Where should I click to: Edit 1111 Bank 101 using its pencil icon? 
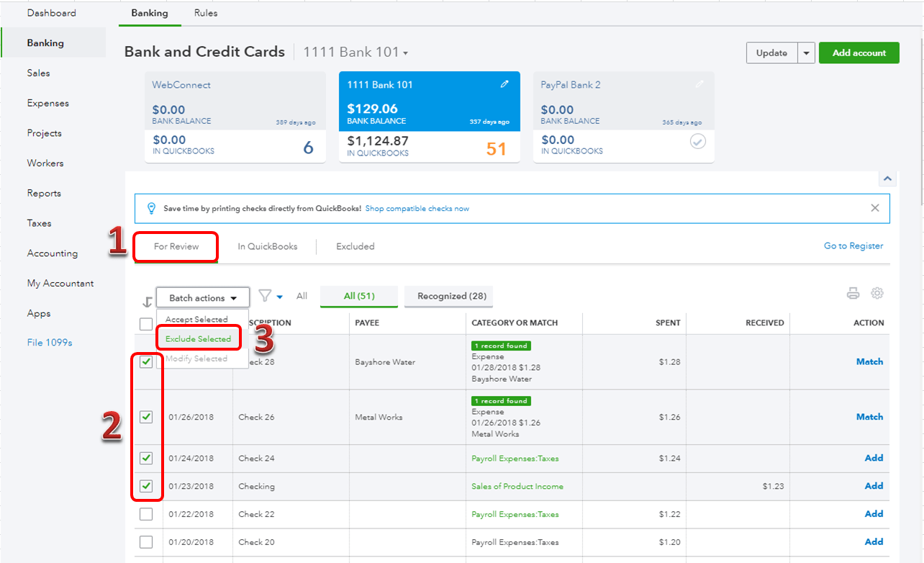coord(505,84)
